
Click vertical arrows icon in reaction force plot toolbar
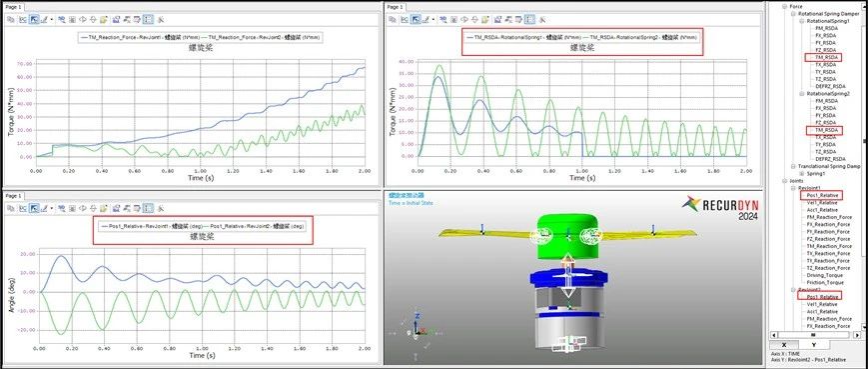(x=93, y=19)
